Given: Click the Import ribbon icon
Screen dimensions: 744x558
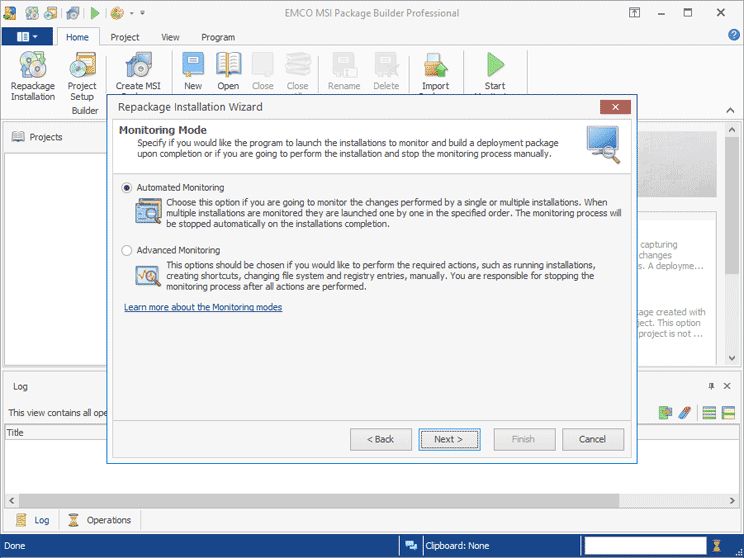Looking at the screenshot, I should coord(435,65).
